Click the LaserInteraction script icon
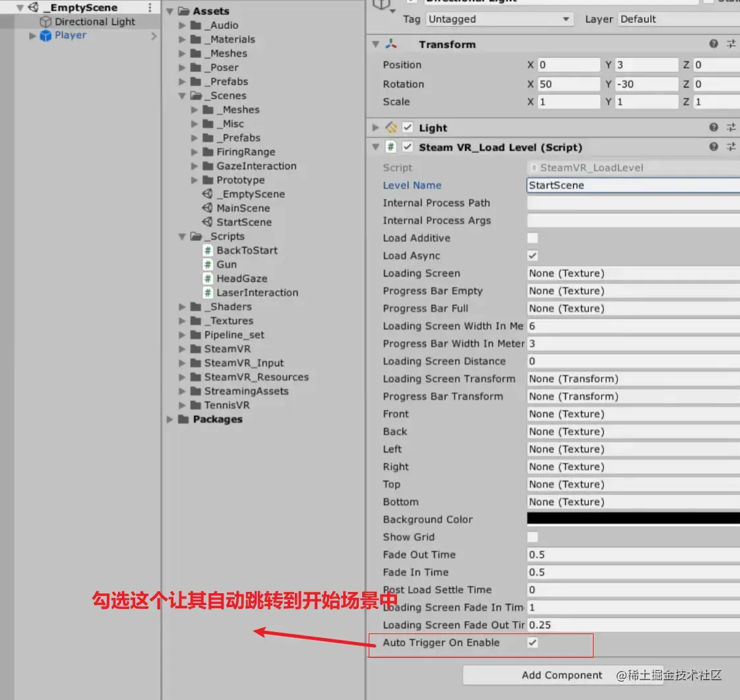 (208, 293)
